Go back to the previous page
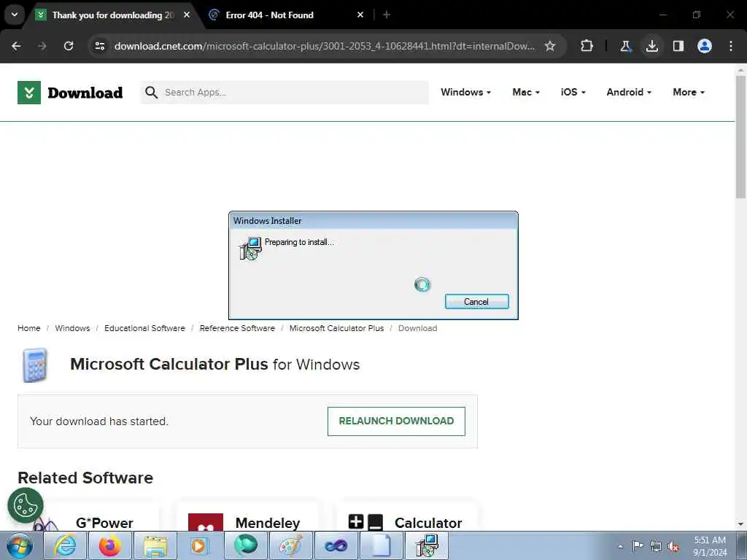Screen dimensions: 747x560 (x=16, y=46)
